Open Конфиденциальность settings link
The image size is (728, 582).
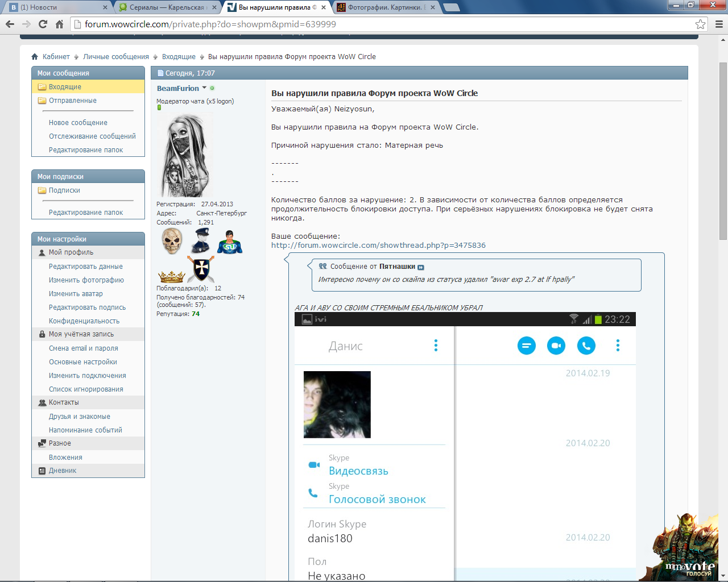tap(84, 321)
